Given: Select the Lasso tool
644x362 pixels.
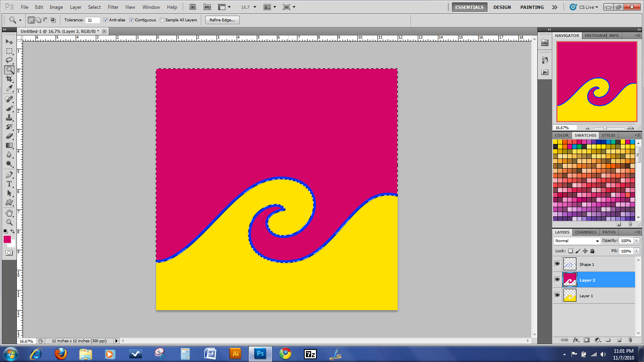Looking at the screenshot, I should pos(9,60).
